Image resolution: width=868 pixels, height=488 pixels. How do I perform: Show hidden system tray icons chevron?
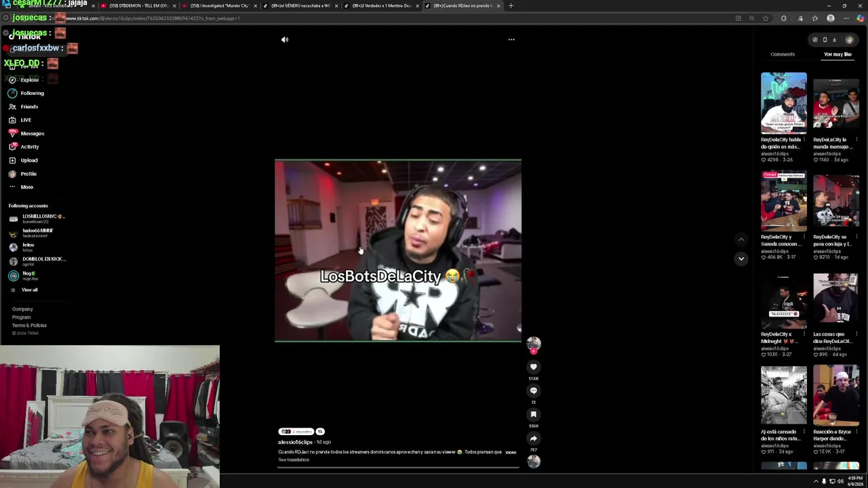coord(816,481)
